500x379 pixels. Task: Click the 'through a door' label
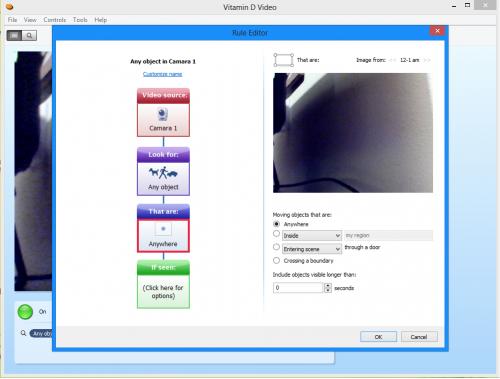pos(362,247)
